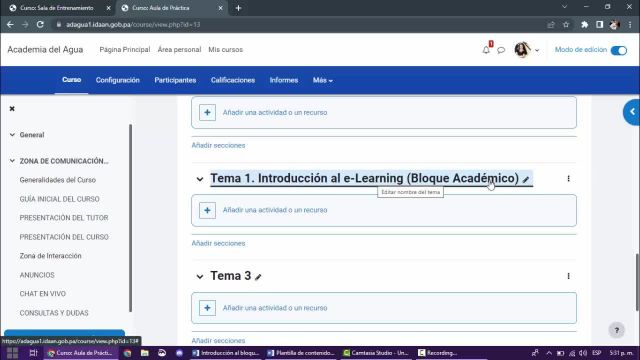Select Zona de Interacción in index
Screen dimensions: 640x360
(x=51, y=256)
